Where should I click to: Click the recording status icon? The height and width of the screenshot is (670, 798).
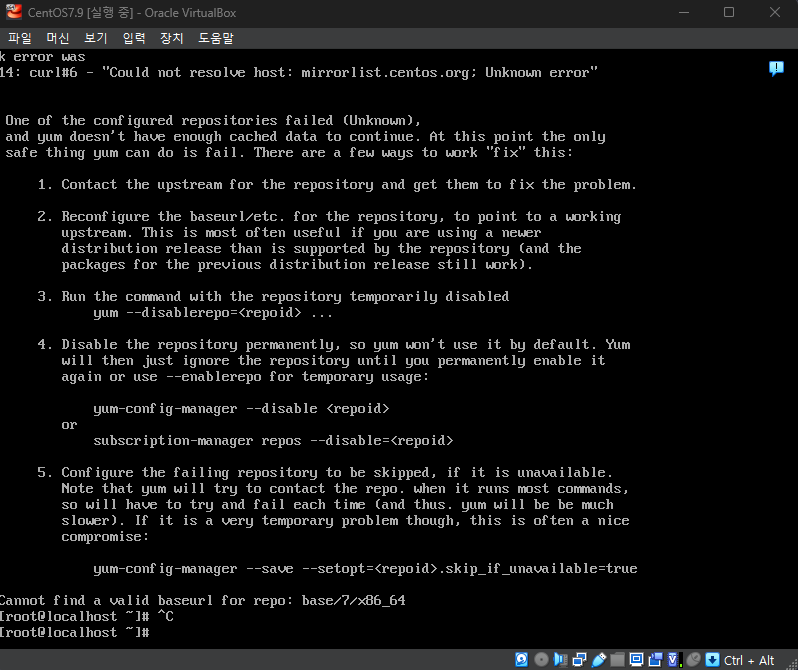click(x=656, y=660)
